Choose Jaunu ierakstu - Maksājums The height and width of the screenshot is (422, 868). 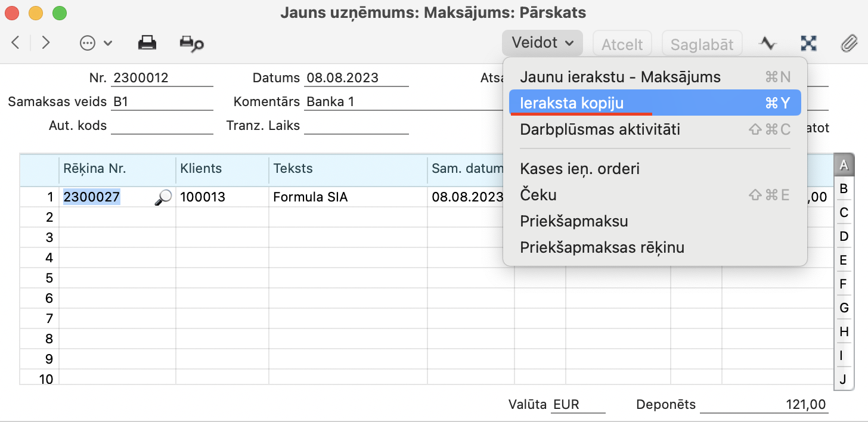620,77
